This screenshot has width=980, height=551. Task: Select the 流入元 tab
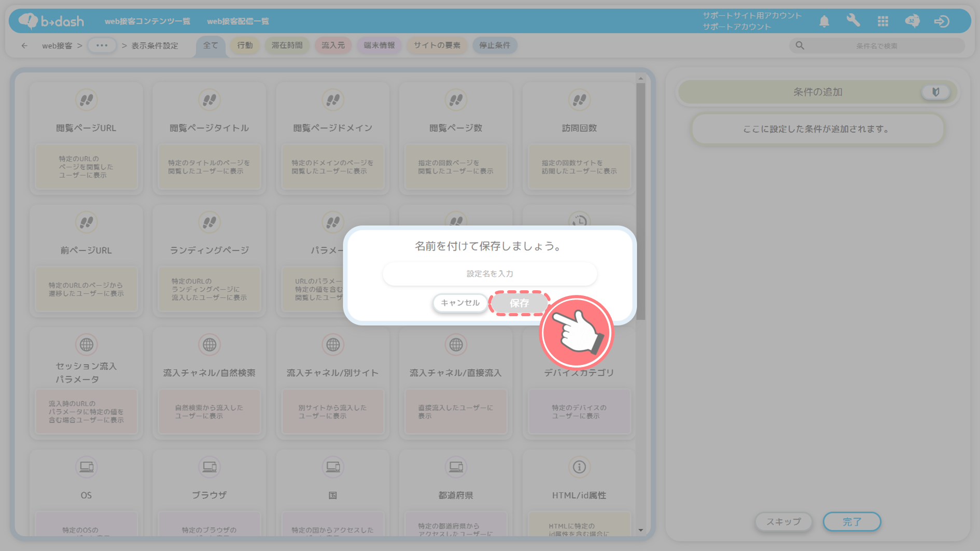333,46
